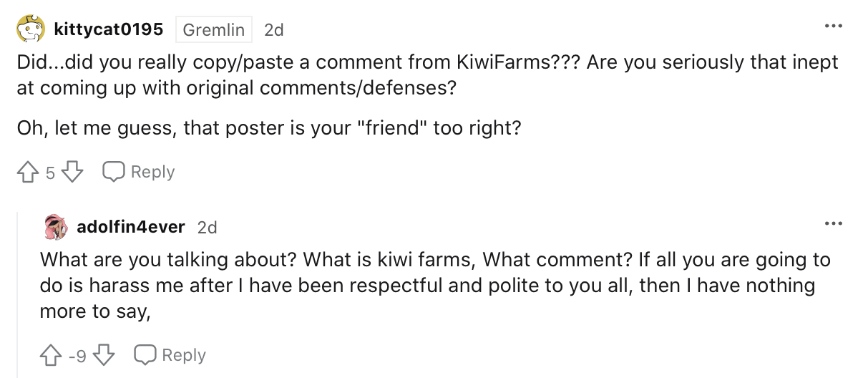Upvote kittycat0195's comment
Viewport: 868px width, 378px height.
[28, 172]
